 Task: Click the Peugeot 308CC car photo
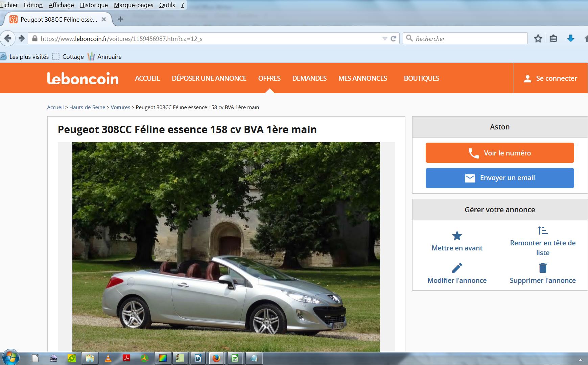[226, 247]
